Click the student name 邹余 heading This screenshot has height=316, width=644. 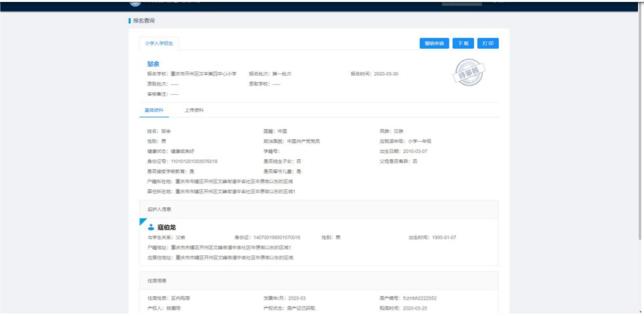click(x=153, y=64)
